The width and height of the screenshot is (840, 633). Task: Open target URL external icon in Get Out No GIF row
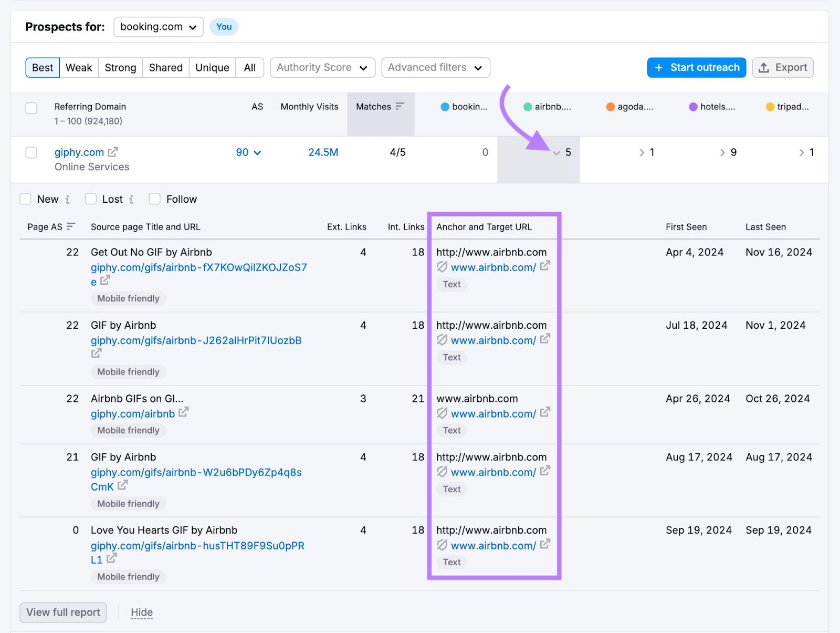coord(545,266)
